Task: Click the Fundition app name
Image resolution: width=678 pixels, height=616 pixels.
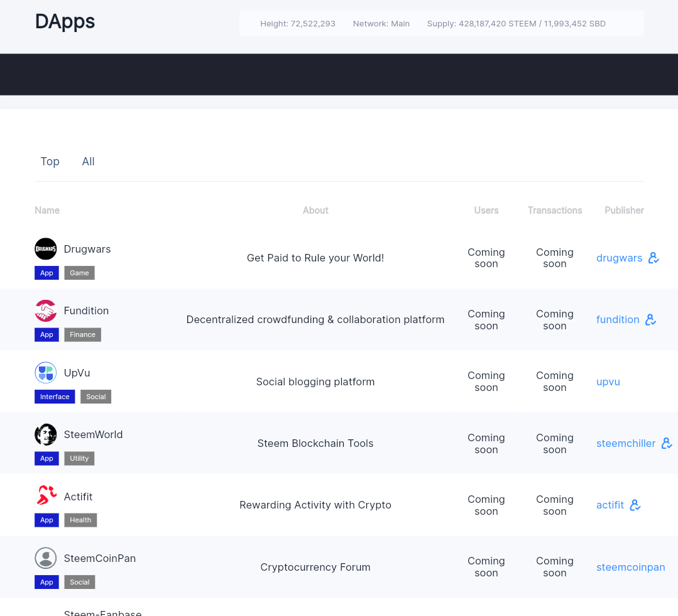Action: tap(86, 311)
